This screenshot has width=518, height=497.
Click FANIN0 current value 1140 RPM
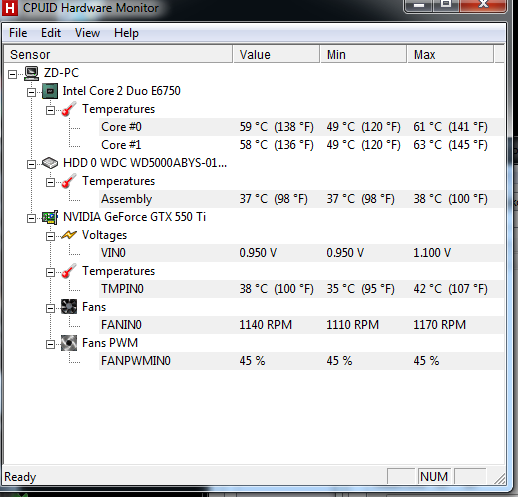click(266, 325)
